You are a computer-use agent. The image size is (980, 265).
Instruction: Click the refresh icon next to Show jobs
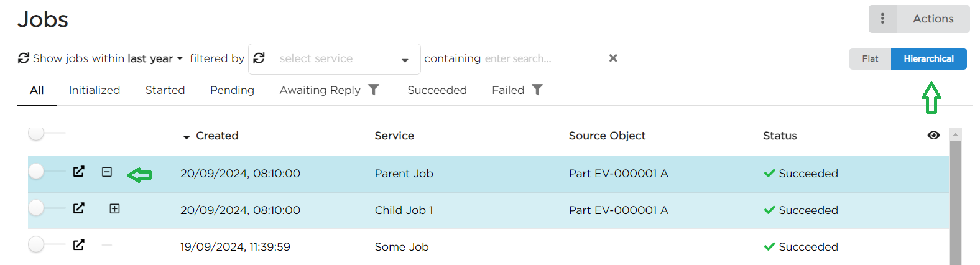tap(24, 58)
